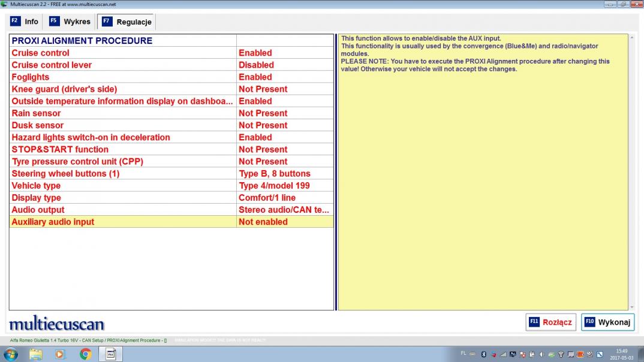Click the Alfa Romeo Giulietta status text
Screen dimensions: 644x362
[x=88, y=340]
